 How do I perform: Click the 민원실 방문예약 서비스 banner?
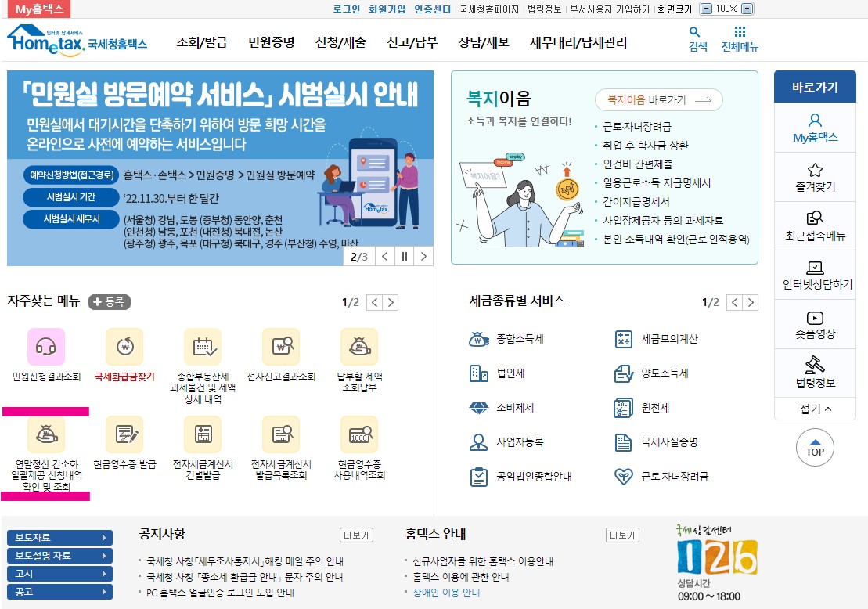click(220, 168)
